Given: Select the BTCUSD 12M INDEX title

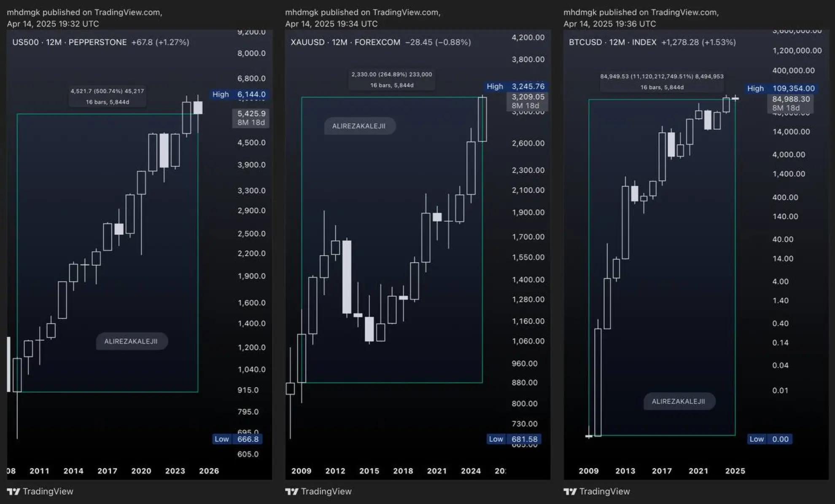Looking at the screenshot, I should [612, 42].
